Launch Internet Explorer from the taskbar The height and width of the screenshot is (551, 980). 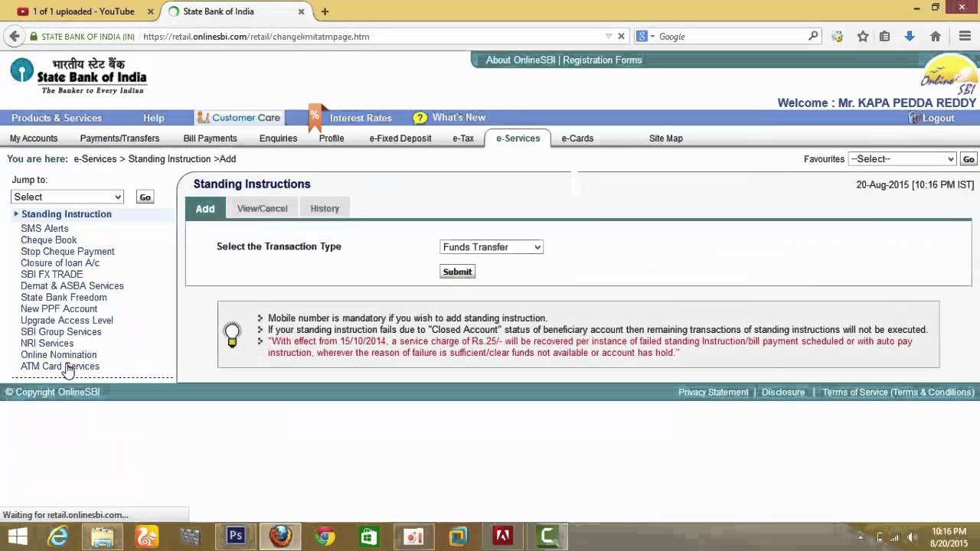point(59,536)
